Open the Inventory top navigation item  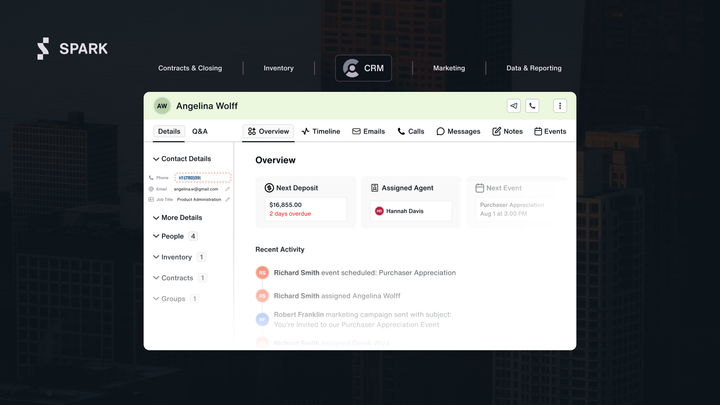tap(278, 68)
